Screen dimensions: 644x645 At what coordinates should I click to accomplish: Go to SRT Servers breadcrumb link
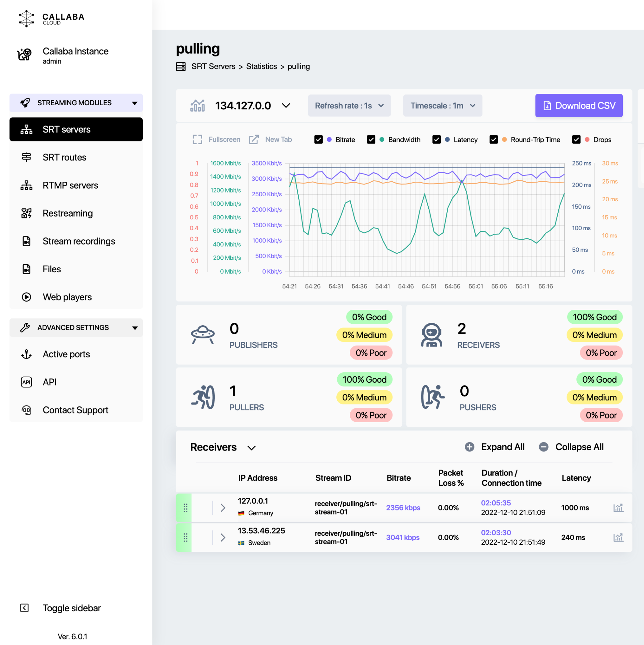pyautogui.click(x=214, y=66)
